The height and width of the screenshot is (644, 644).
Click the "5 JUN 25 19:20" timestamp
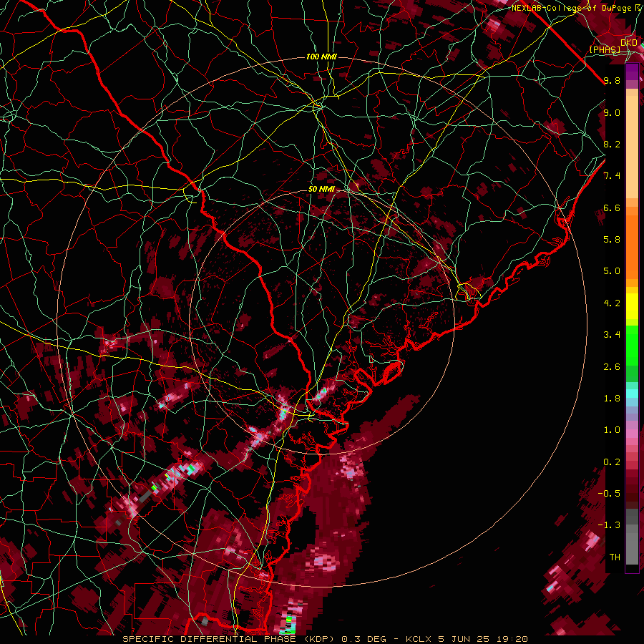484,639
